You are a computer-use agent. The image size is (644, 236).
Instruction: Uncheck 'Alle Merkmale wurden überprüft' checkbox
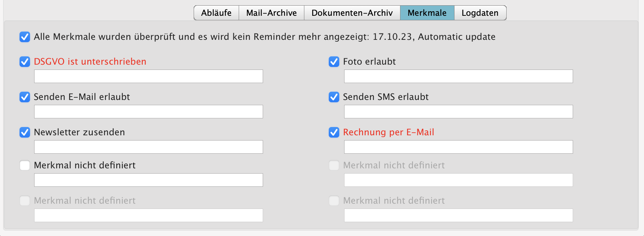pyautogui.click(x=25, y=37)
